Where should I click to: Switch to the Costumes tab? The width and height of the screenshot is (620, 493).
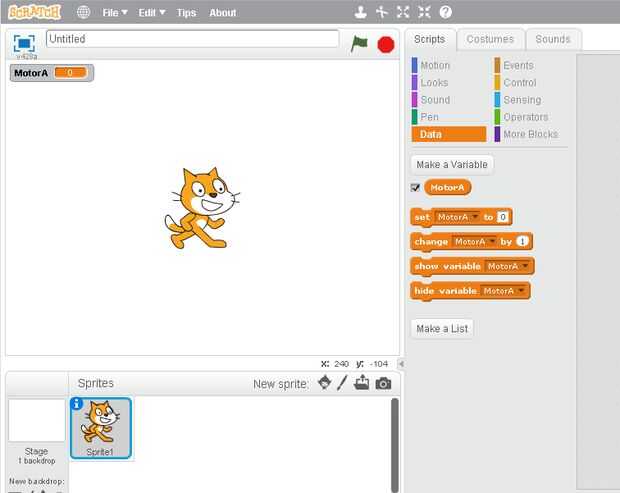tap(490, 39)
